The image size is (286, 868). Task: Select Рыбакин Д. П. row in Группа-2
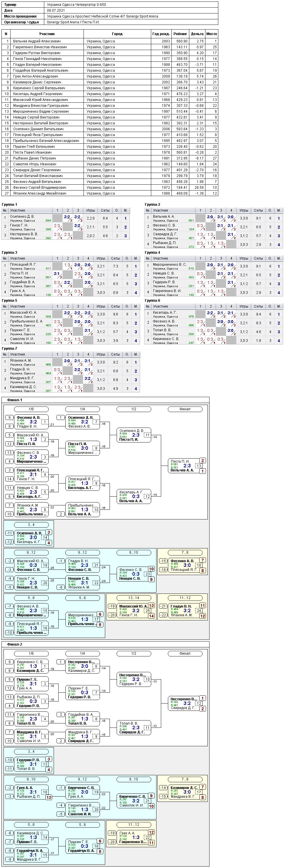tap(214, 244)
